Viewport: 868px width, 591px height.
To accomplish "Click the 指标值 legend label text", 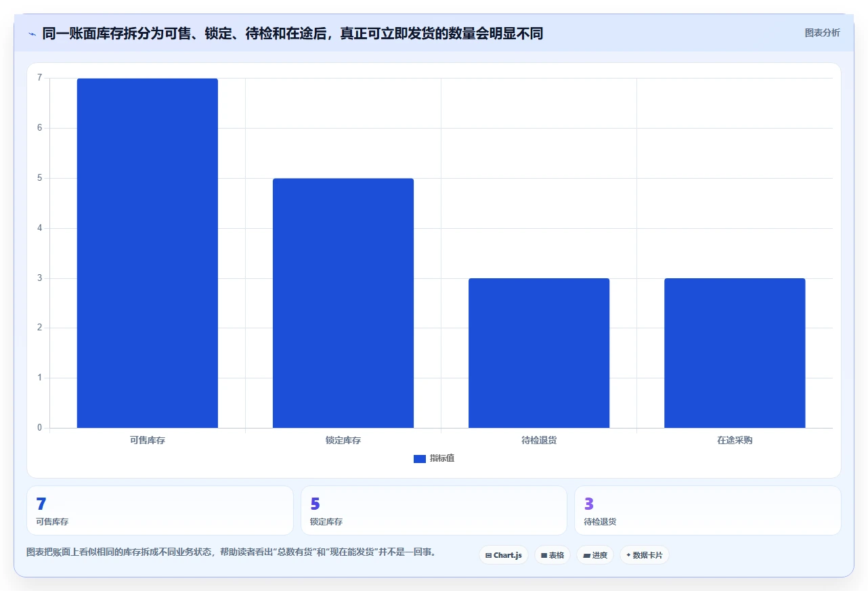I will pos(442,458).
